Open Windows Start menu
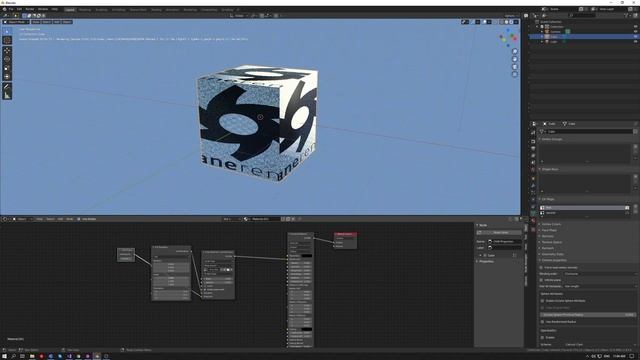The height and width of the screenshot is (360, 640). click(4, 356)
